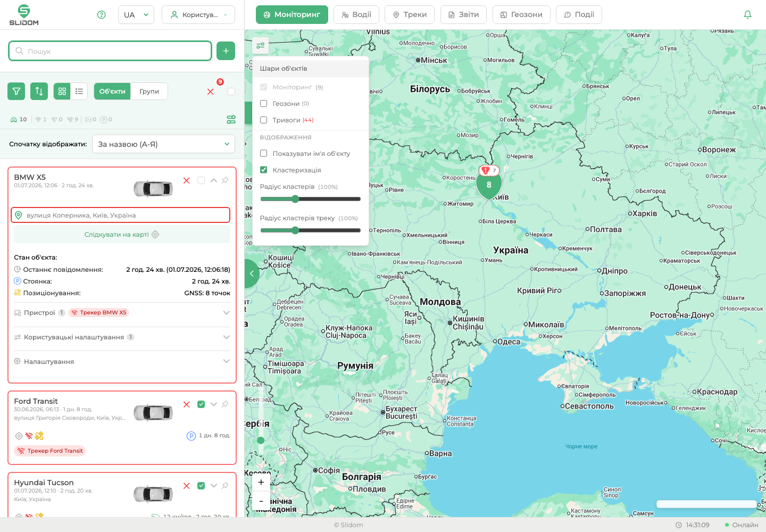This screenshot has width=766, height=532.
Task: Expand the Ford Transit card chevron
Action: tap(213, 404)
